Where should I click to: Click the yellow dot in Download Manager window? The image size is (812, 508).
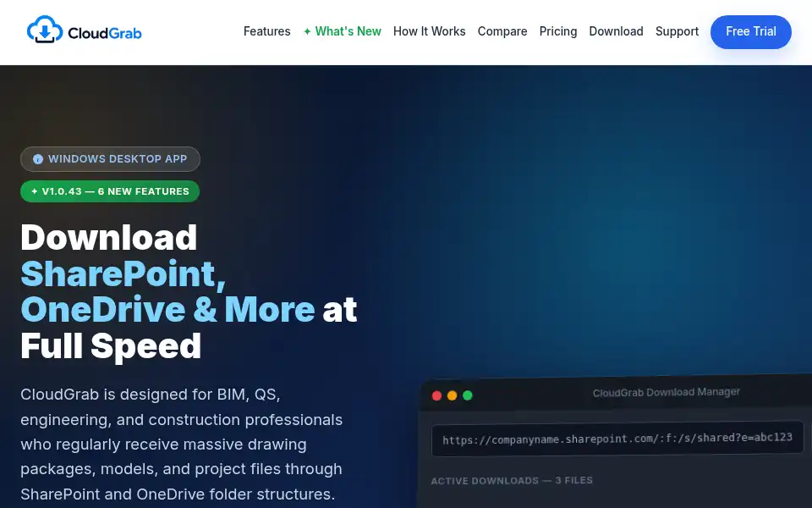452,395
